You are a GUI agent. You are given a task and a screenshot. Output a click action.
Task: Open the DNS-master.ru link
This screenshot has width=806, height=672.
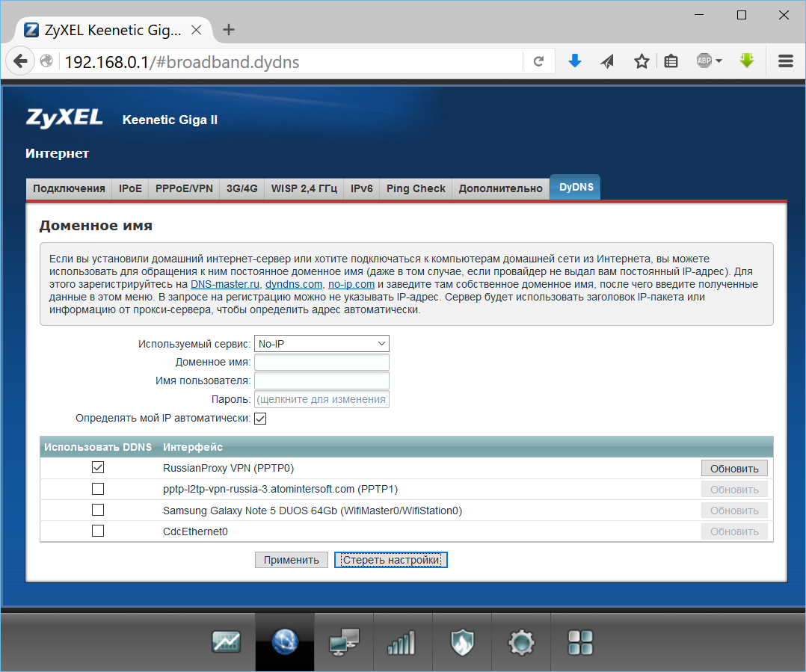224,284
